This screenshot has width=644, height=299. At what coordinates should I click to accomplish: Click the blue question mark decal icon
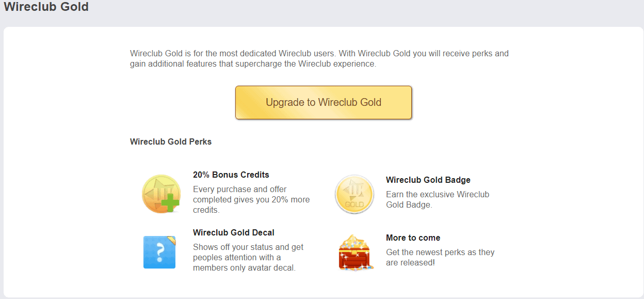pyautogui.click(x=159, y=252)
